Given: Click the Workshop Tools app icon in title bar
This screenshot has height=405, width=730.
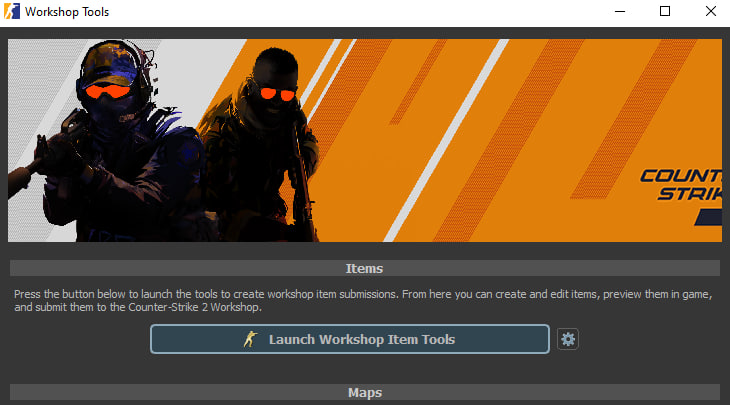Looking at the screenshot, I should pyautogui.click(x=12, y=11).
